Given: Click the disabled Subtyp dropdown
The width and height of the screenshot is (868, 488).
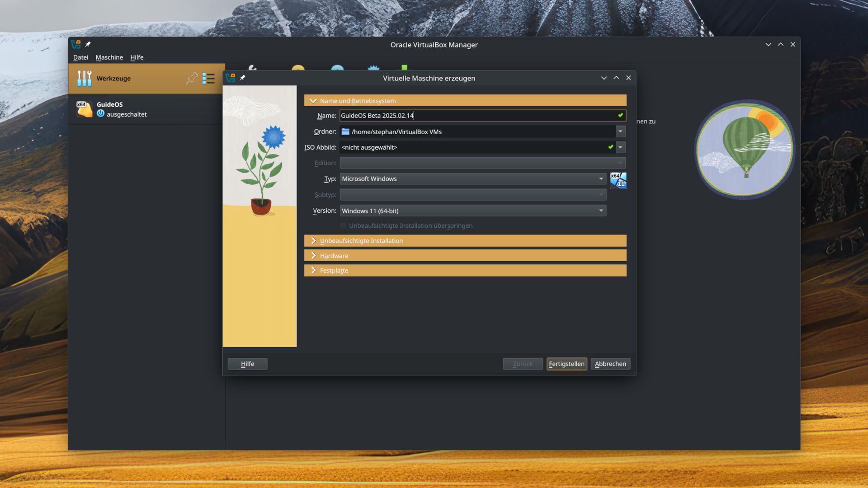Looking at the screenshot, I should pyautogui.click(x=473, y=195).
